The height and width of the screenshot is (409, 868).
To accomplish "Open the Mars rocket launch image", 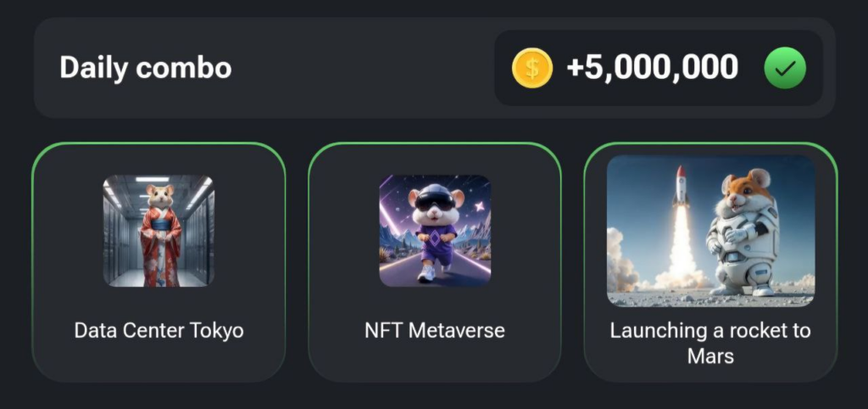I will tap(710, 230).
